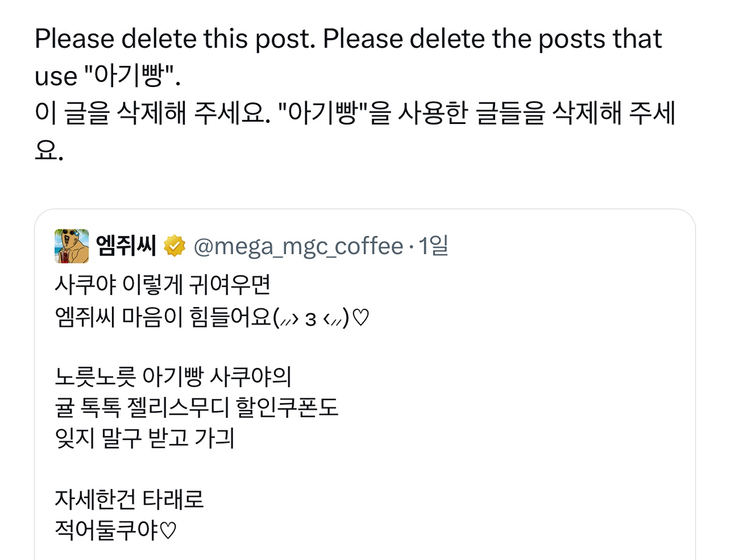Open the @mega_mgc_coffee handle link
Screen dimensions: 730x560
pos(298,246)
